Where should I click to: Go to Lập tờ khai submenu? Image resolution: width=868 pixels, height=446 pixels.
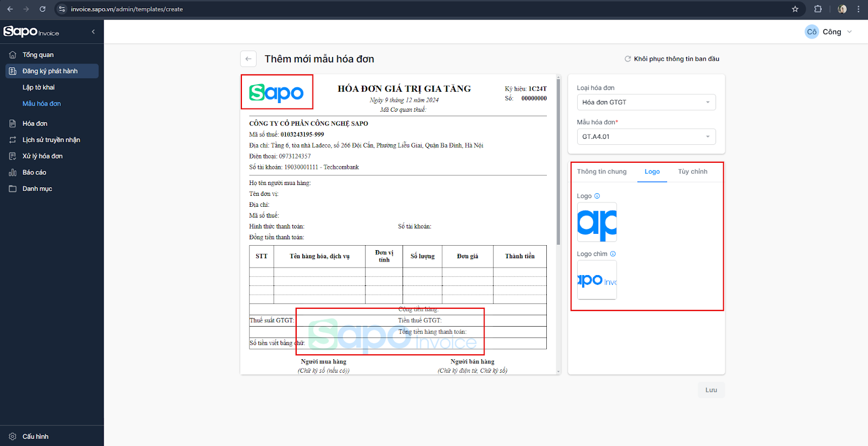39,87
